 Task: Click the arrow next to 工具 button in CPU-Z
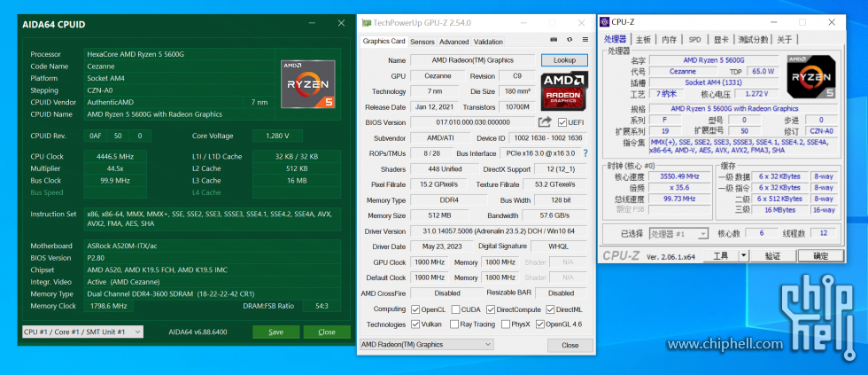pyautogui.click(x=743, y=256)
